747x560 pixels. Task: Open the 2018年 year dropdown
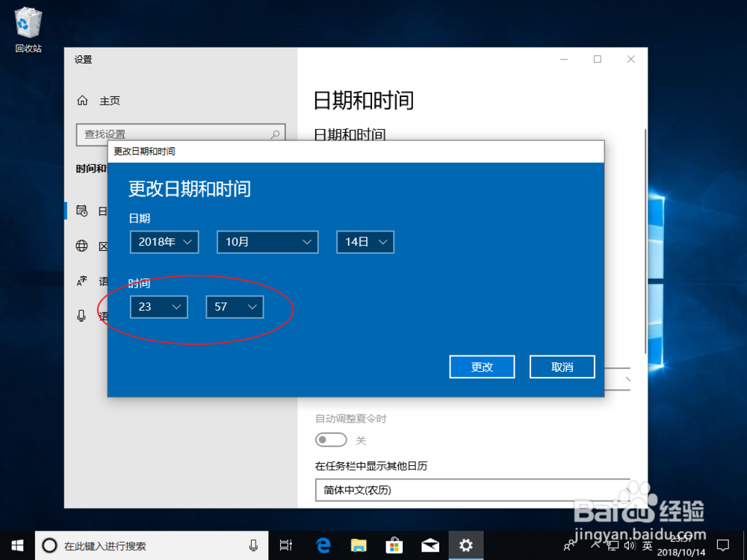point(164,243)
